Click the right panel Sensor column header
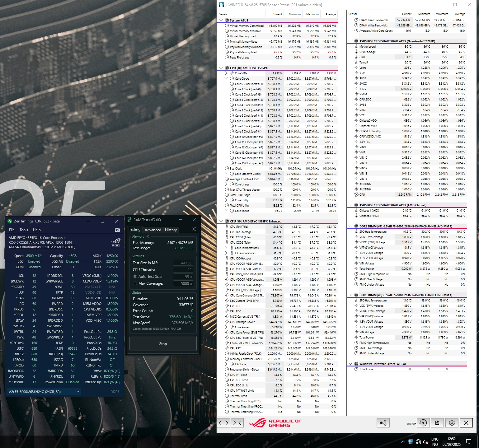Viewport: 479px width, 448px height. [371, 14]
